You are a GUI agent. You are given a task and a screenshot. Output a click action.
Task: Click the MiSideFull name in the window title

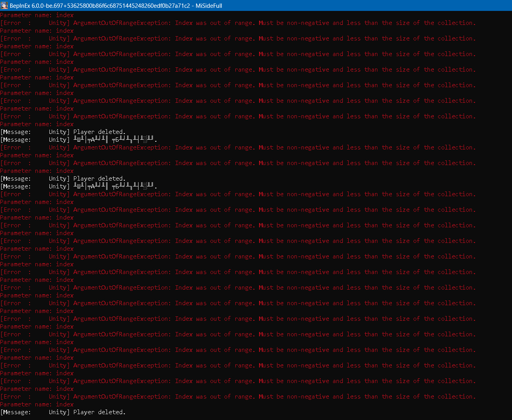[209, 5]
